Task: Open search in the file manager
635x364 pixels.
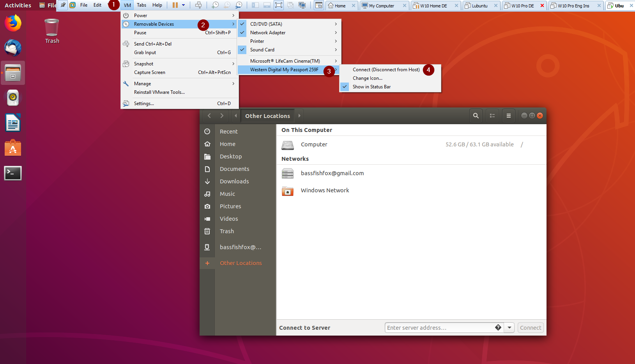Action: pos(476,116)
